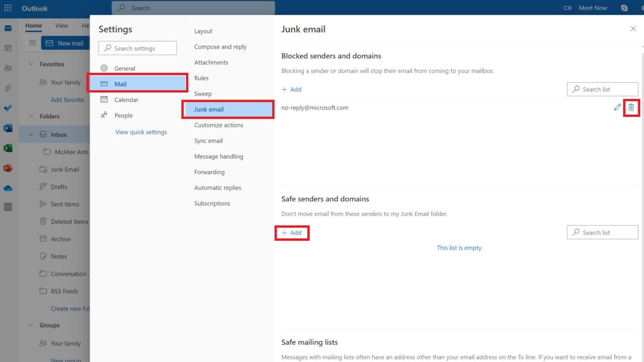This screenshot has width=644, height=362.
Task: Focus Safe senders Search list field
Action: click(x=602, y=233)
